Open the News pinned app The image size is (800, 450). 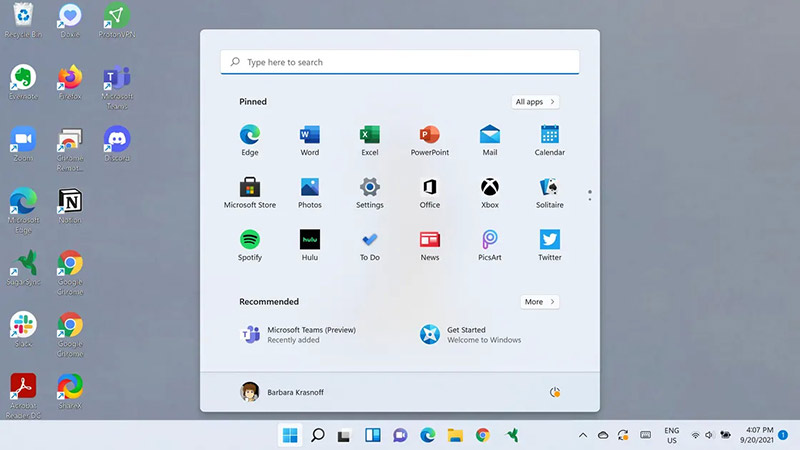[x=430, y=245]
